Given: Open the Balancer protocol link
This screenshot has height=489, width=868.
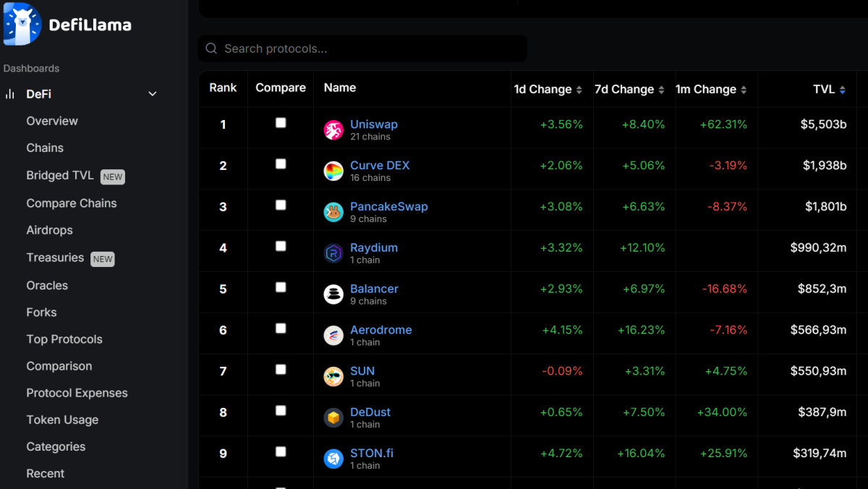Looking at the screenshot, I should click(x=374, y=289).
